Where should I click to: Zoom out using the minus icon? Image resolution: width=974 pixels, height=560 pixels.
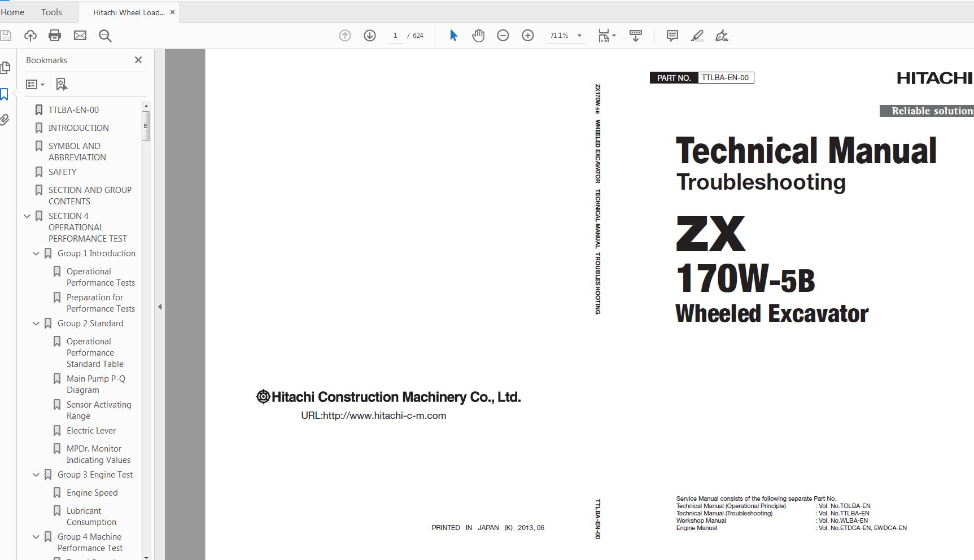(502, 35)
